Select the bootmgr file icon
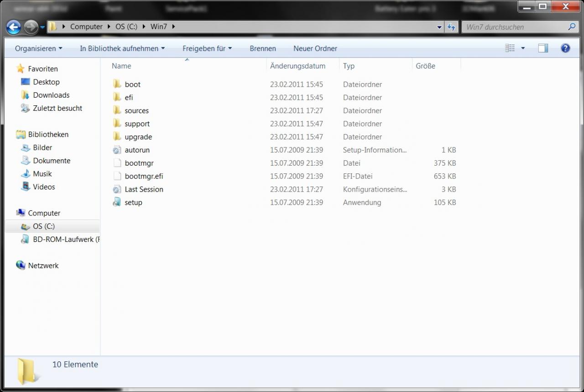Viewport: 584px width, 392px height. tap(117, 163)
